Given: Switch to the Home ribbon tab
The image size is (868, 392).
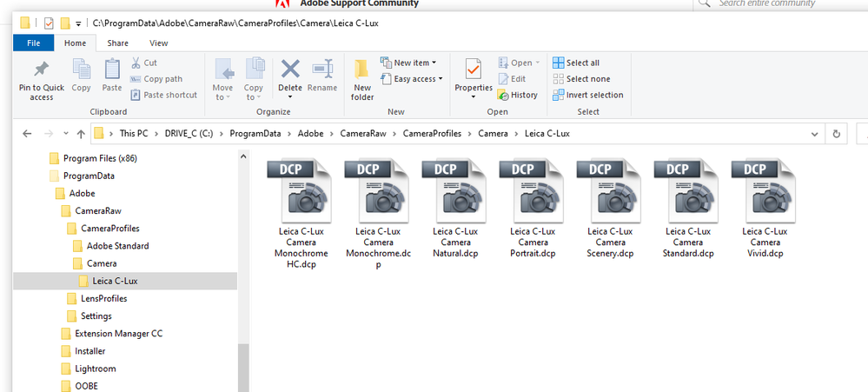Looking at the screenshot, I should (76, 43).
